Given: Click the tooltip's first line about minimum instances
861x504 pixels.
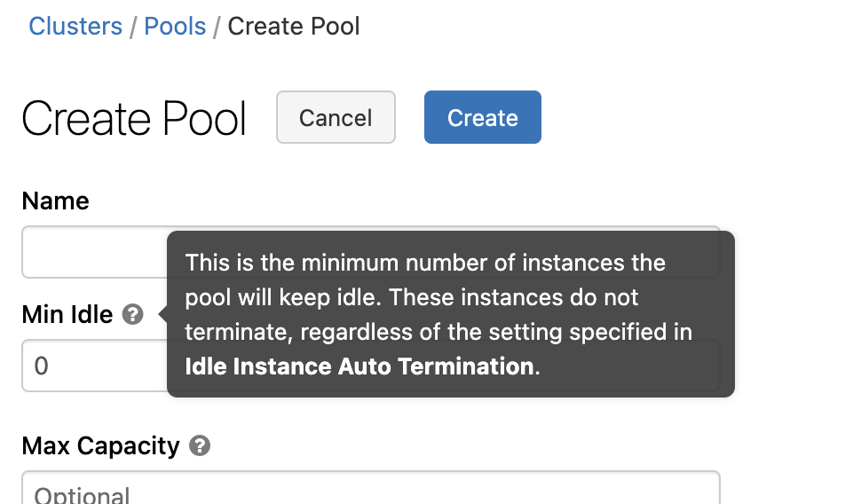Looking at the screenshot, I should (x=424, y=263).
